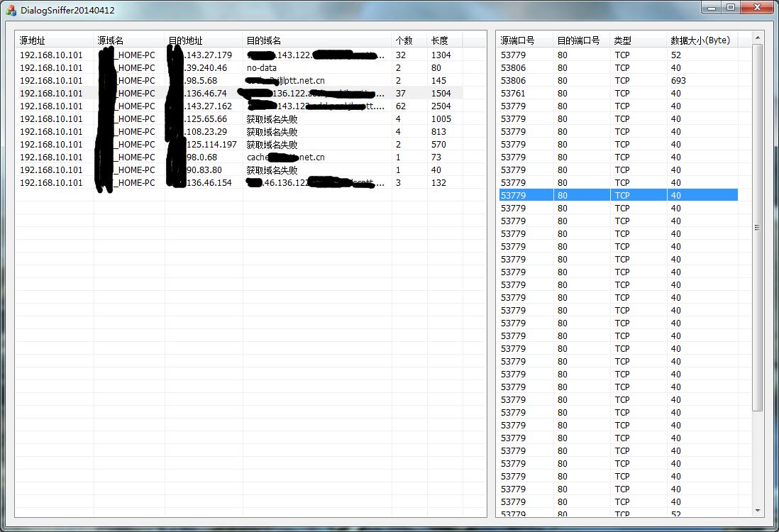
Task: Select the connection row with length 2504
Action: (x=441, y=106)
